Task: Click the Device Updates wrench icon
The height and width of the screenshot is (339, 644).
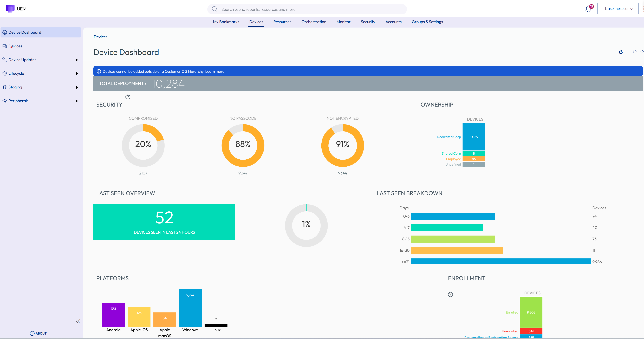Action: (x=4, y=60)
